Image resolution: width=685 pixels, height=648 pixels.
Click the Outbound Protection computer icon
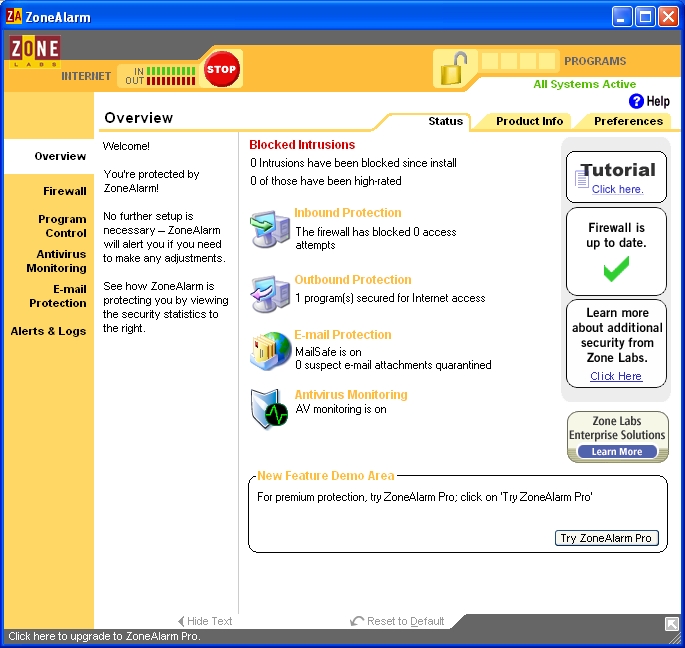tap(270, 294)
